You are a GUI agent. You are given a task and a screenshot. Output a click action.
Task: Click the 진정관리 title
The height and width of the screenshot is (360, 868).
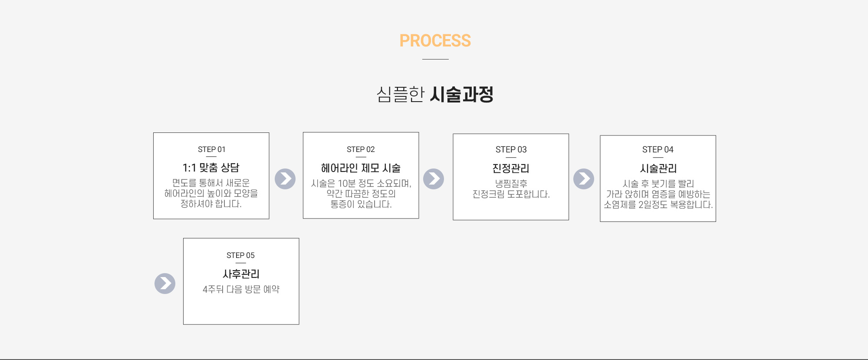click(511, 168)
